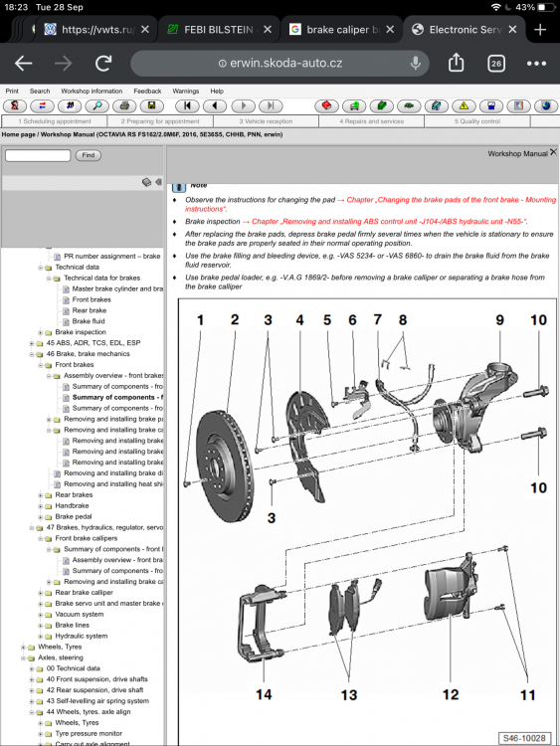Tap the erwin.skoda-auto.cz address bar

click(280, 63)
